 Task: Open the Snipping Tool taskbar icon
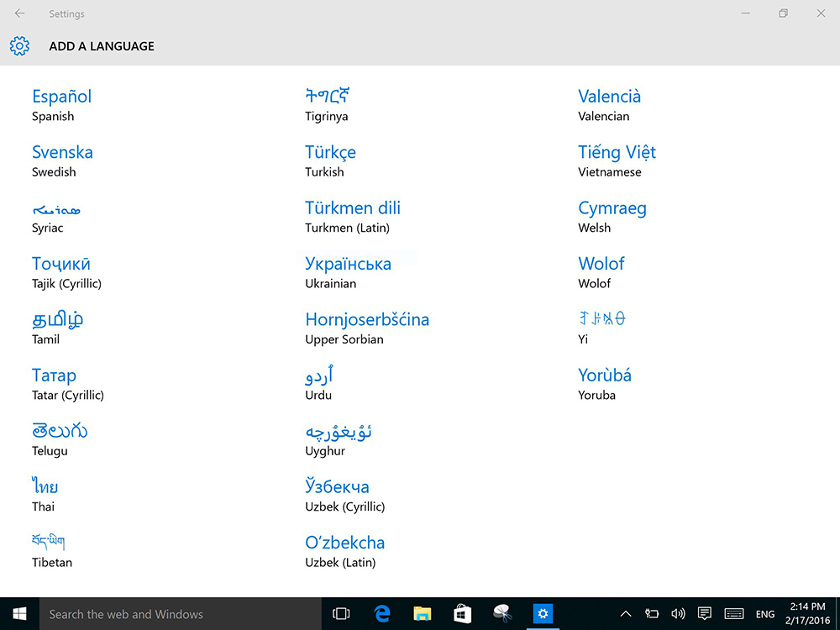[x=502, y=614]
